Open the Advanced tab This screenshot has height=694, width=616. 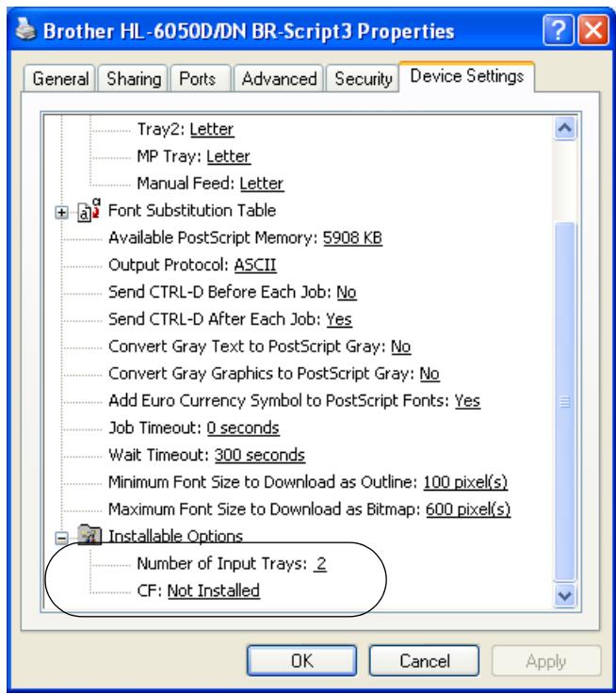pyautogui.click(x=279, y=79)
